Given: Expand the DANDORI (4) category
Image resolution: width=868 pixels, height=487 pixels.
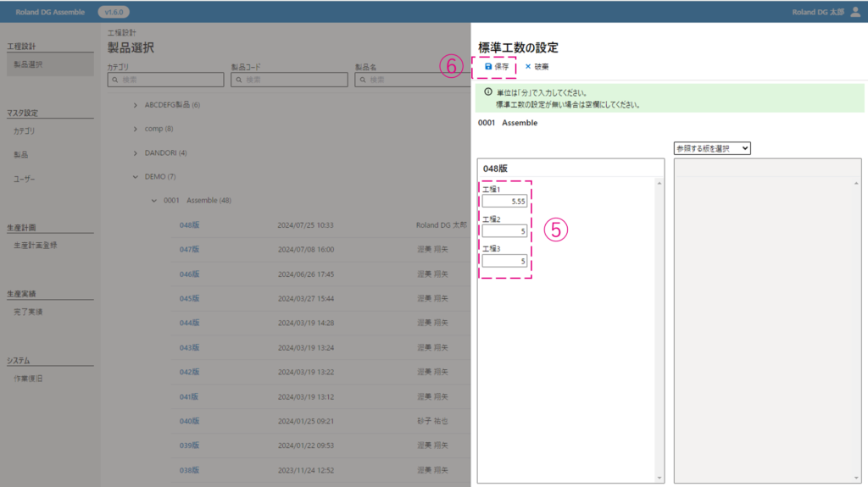Looking at the screenshot, I should click(136, 152).
